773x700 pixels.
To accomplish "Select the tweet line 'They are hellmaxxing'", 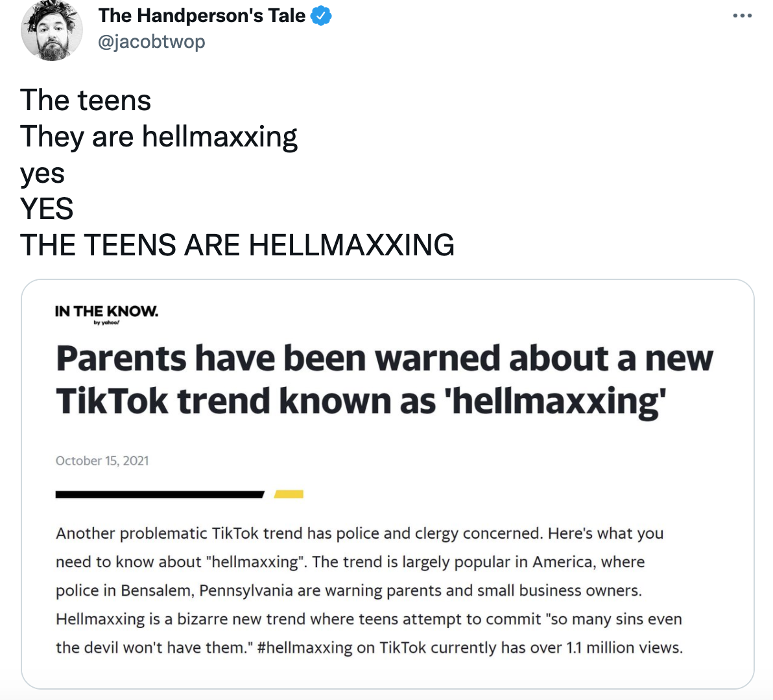I will pos(159,137).
